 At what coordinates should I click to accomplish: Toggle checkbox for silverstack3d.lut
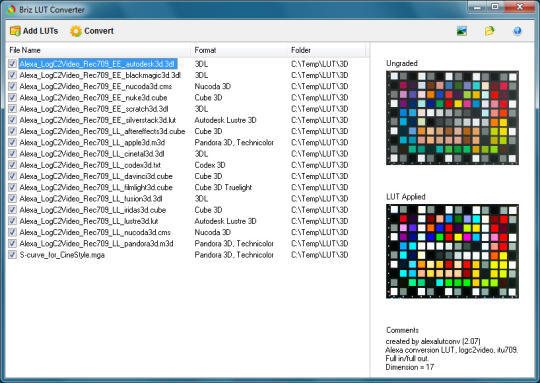click(12, 120)
